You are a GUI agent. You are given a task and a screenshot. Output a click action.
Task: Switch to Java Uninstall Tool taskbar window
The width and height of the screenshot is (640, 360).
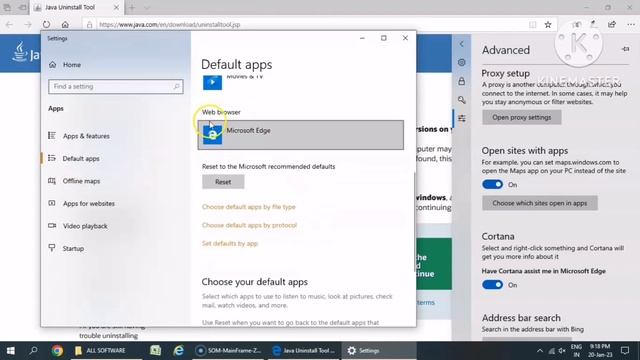[304, 351]
